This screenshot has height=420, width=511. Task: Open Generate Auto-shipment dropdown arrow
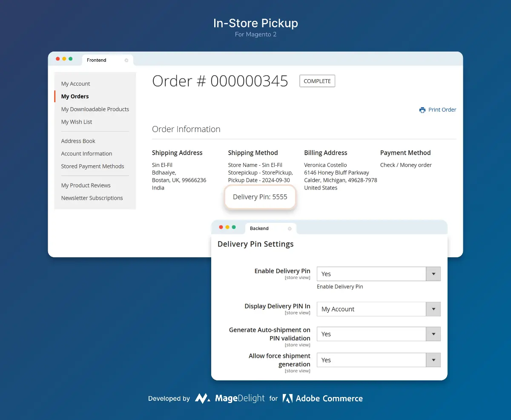coord(433,334)
